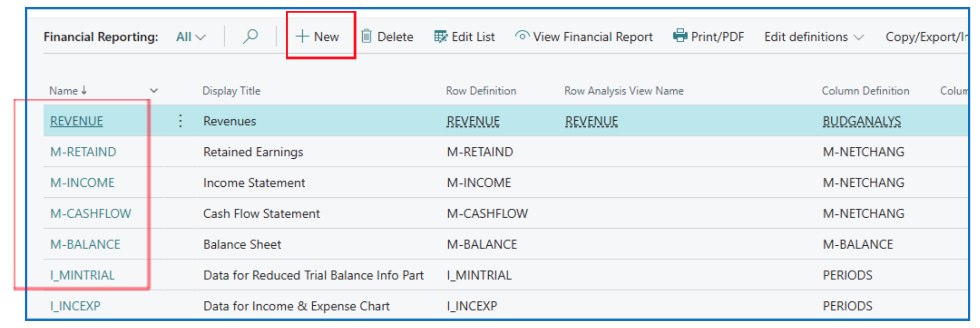
Task: Click the BUDGANALYS column definition link
Action: 861,121
